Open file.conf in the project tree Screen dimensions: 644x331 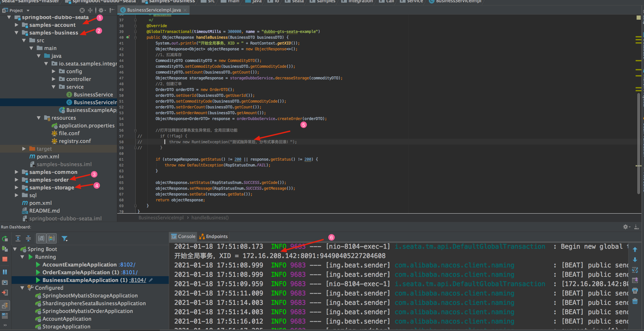65,133
